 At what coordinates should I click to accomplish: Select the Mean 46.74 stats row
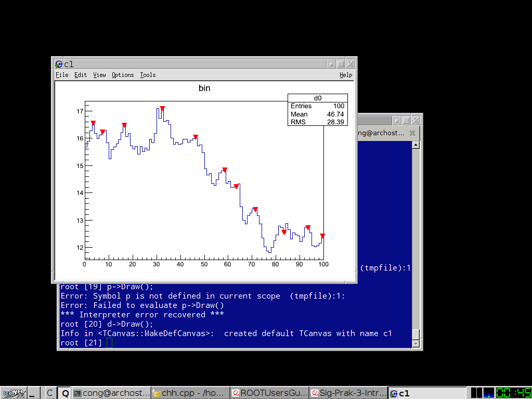(318, 114)
